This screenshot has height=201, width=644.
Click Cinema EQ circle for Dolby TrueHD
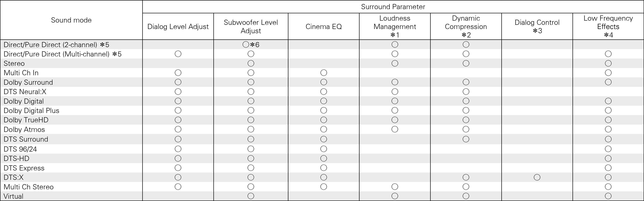[x=324, y=120]
